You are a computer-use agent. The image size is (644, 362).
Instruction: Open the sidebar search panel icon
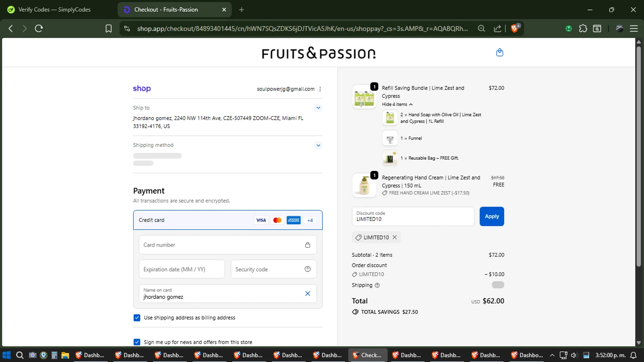click(x=597, y=28)
